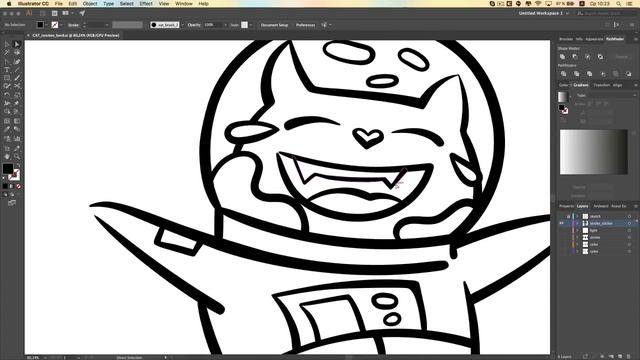This screenshot has height=360, width=640.
Task: Switch to the Properties panel tab
Action: (x=567, y=206)
